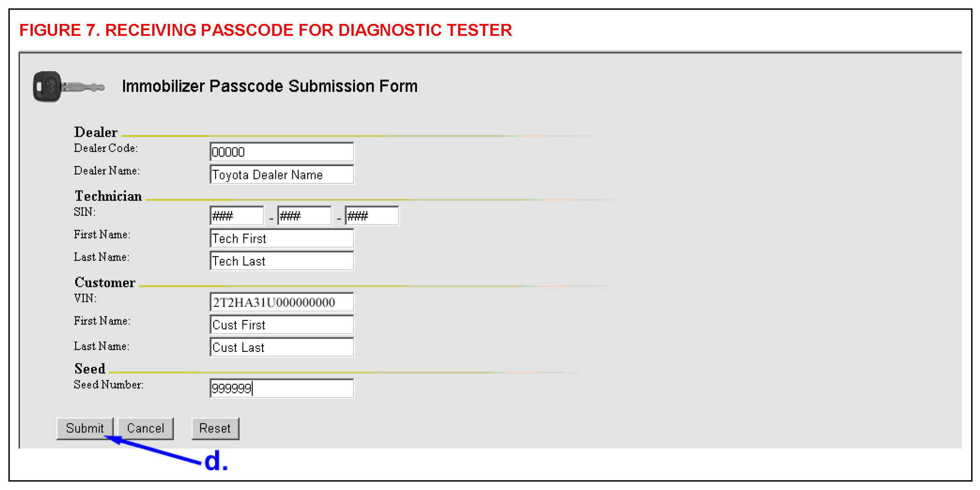Focus the Dealer Code input field
This screenshot has width=980, height=490.
282,152
